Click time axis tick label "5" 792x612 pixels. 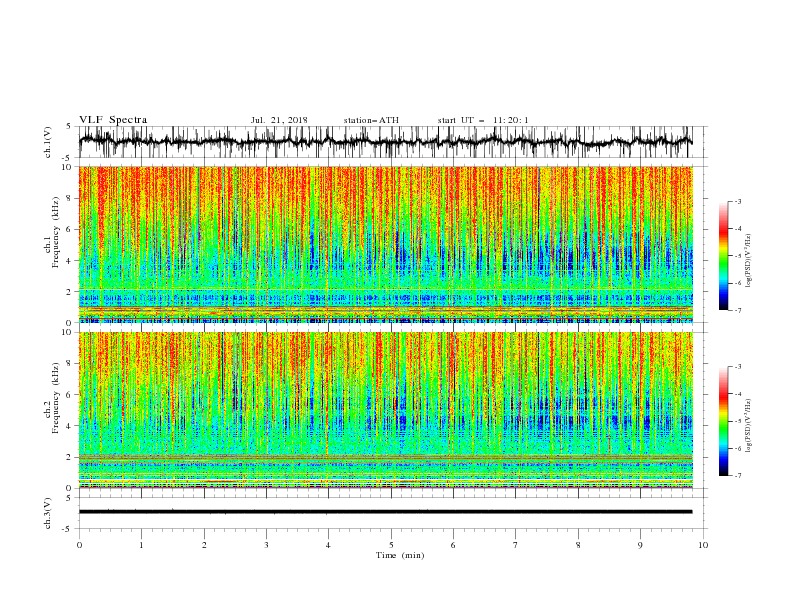(x=391, y=545)
